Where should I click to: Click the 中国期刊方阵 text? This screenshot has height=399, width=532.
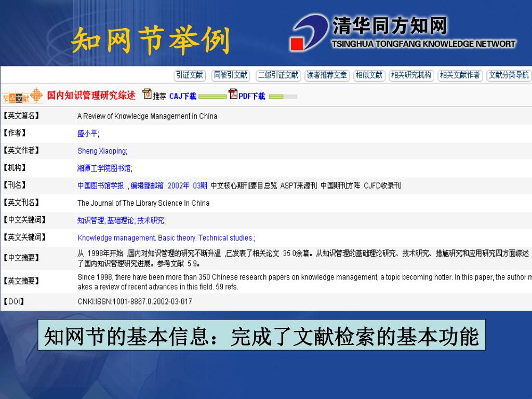(340, 185)
